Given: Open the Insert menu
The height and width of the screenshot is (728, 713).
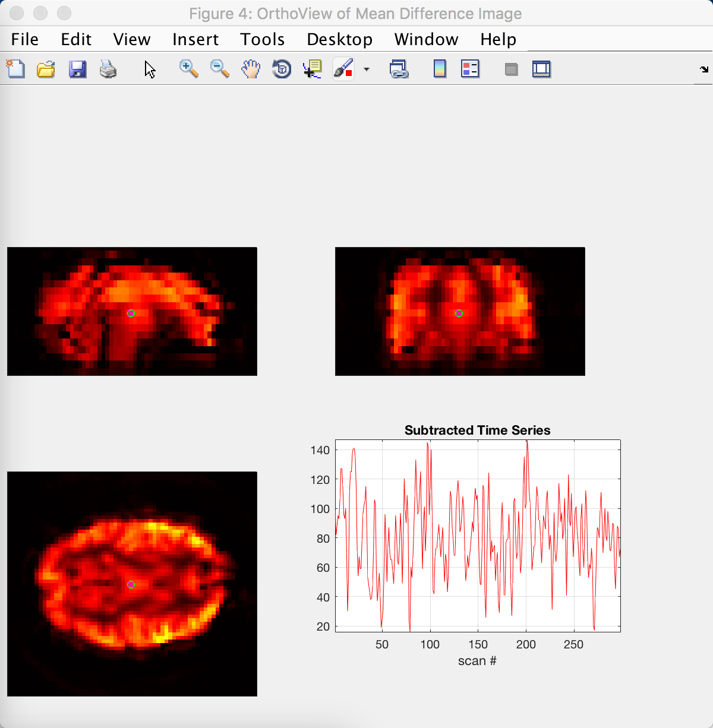Looking at the screenshot, I should pos(195,39).
